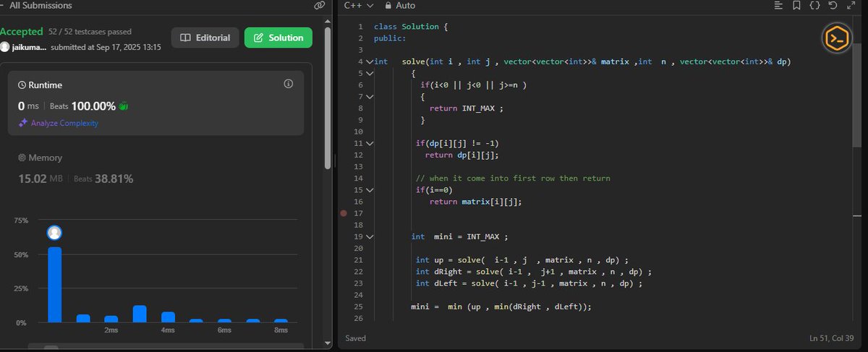This screenshot has width=868, height=352.
Task: Toggle the breakpoint dot at line 17
Action: pyautogui.click(x=344, y=213)
